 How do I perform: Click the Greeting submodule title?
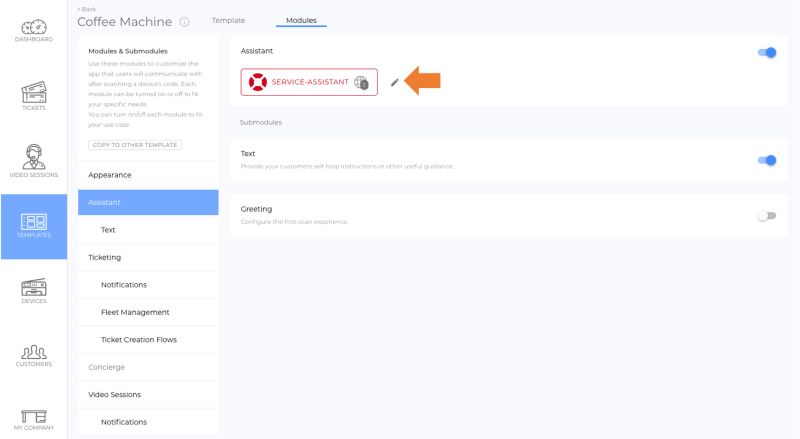pyautogui.click(x=256, y=209)
